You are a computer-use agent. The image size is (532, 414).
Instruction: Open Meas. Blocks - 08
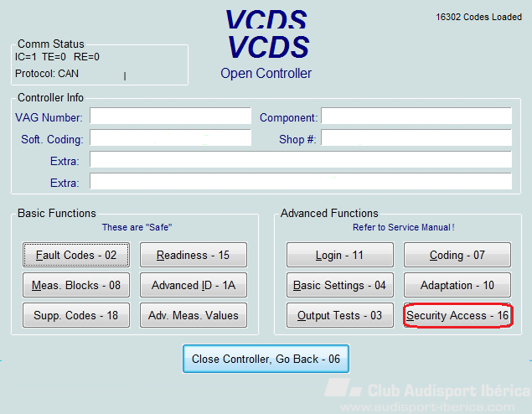click(76, 285)
